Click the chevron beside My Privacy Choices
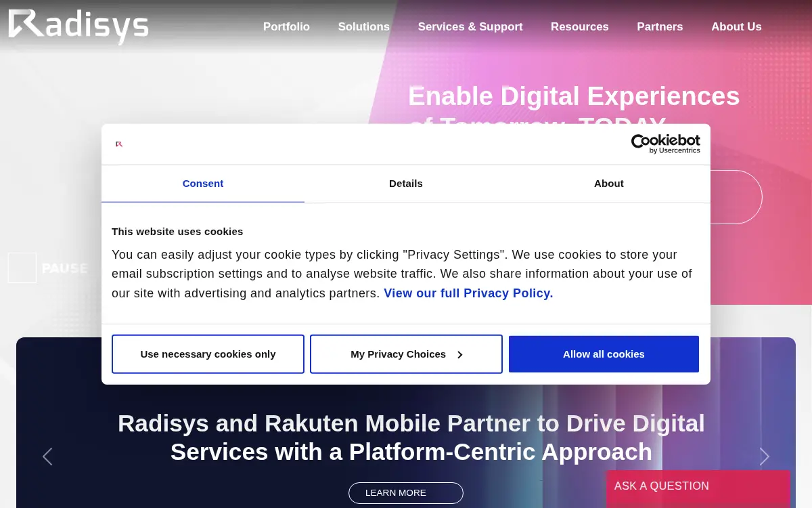This screenshot has width=812, height=508. point(460,354)
